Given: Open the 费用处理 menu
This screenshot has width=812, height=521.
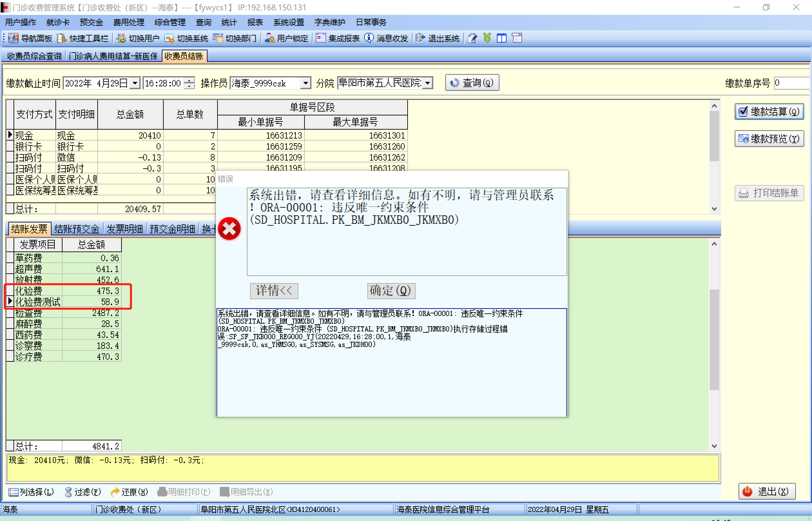Looking at the screenshot, I should click(129, 22).
